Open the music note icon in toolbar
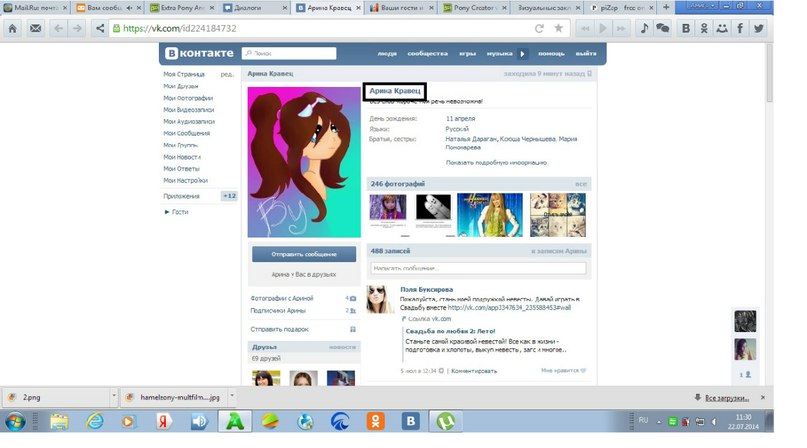Viewport: 807px width, 448px height. point(644,29)
